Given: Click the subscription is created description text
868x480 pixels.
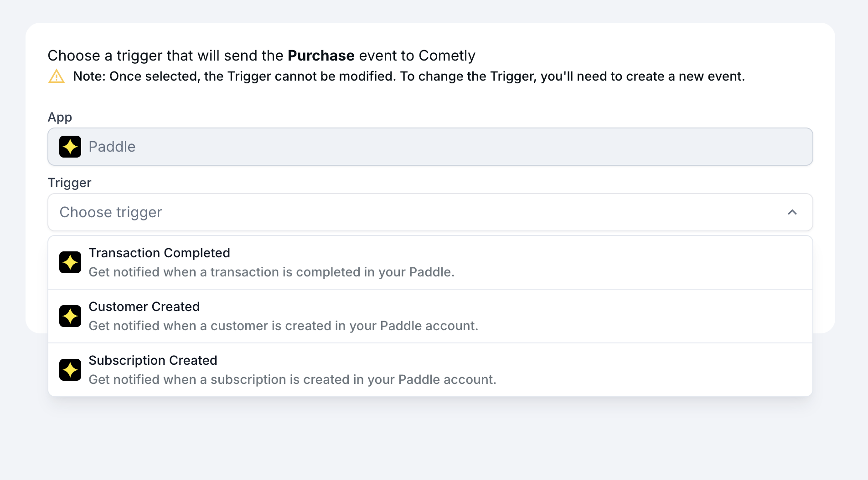Looking at the screenshot, I should tap(292, 380).
